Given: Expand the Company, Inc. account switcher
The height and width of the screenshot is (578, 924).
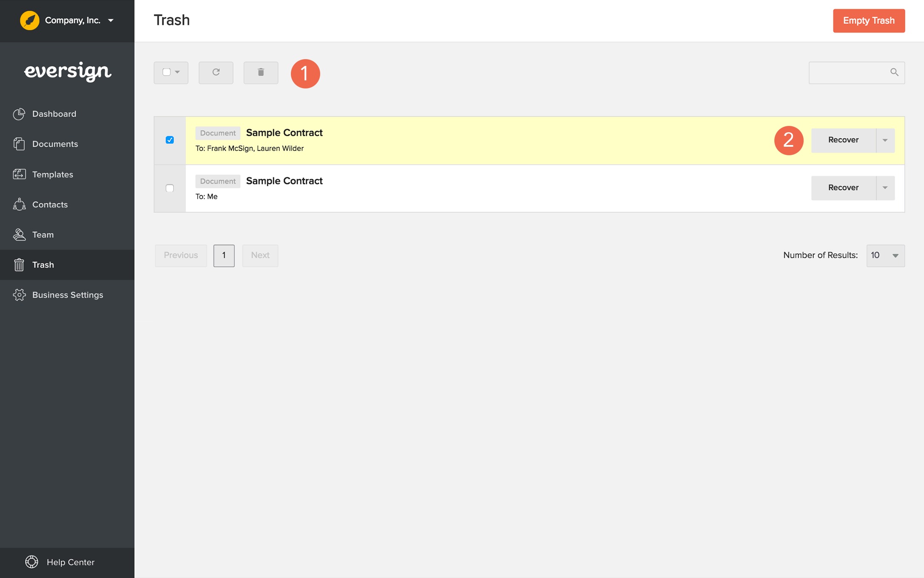Looking at the screenshot, I should click(x=111, y=20).
